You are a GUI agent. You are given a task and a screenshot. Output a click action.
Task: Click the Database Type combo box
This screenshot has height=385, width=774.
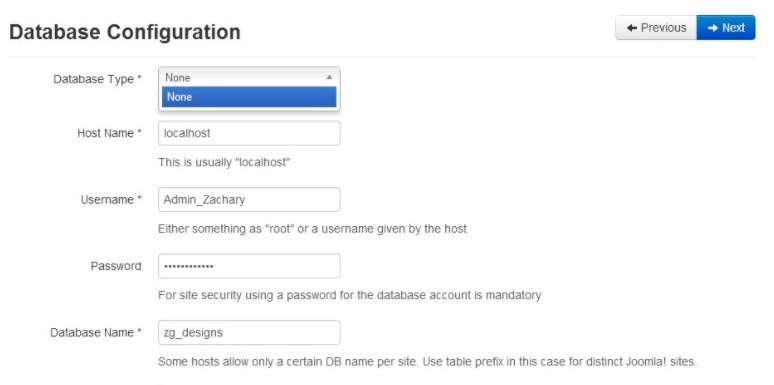[249, 77]
